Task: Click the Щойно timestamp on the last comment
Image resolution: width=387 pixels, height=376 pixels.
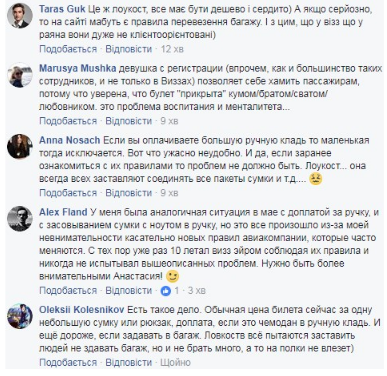Action: click(x=175, y=362)
